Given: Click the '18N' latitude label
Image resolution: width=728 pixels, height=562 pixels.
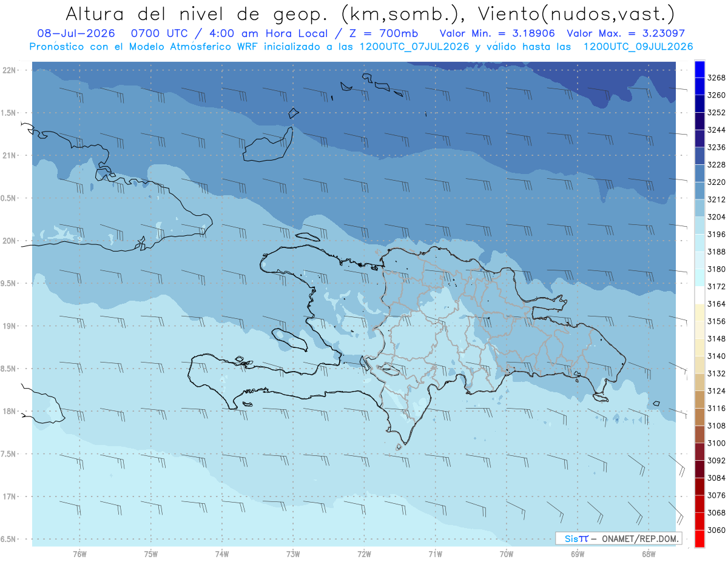Looking at the screenshot, I should [10, 412].
